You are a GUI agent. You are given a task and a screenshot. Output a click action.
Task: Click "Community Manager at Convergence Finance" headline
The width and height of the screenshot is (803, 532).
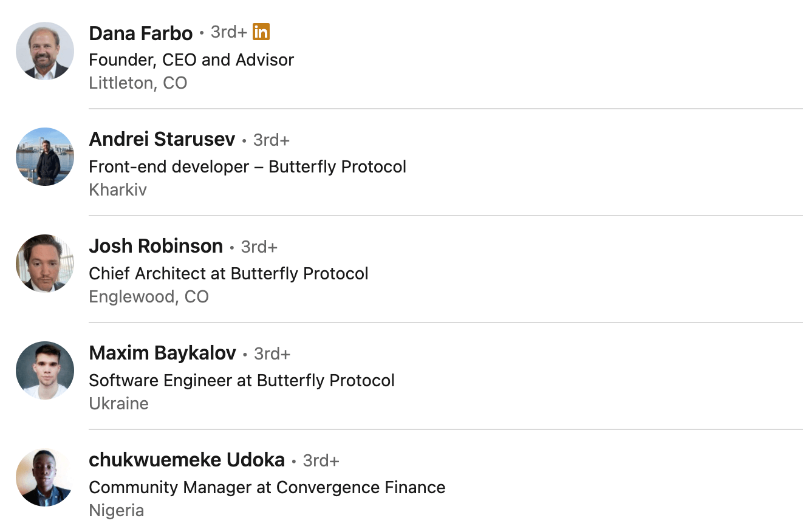[x=267, y=487]
